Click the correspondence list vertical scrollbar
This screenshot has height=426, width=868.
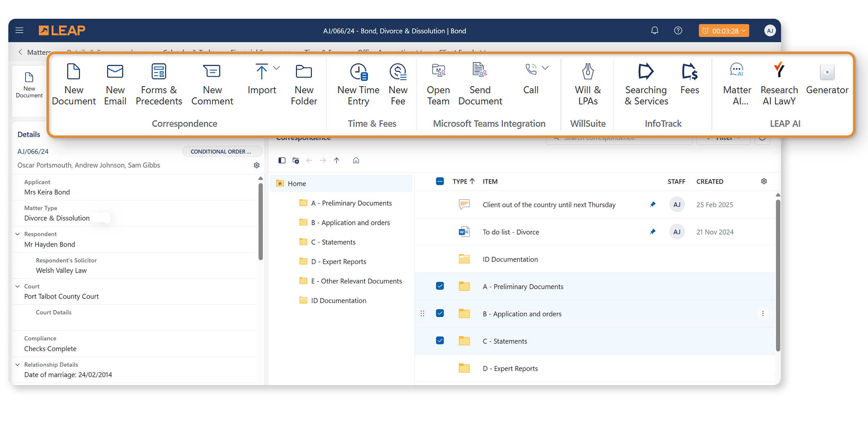778,275
